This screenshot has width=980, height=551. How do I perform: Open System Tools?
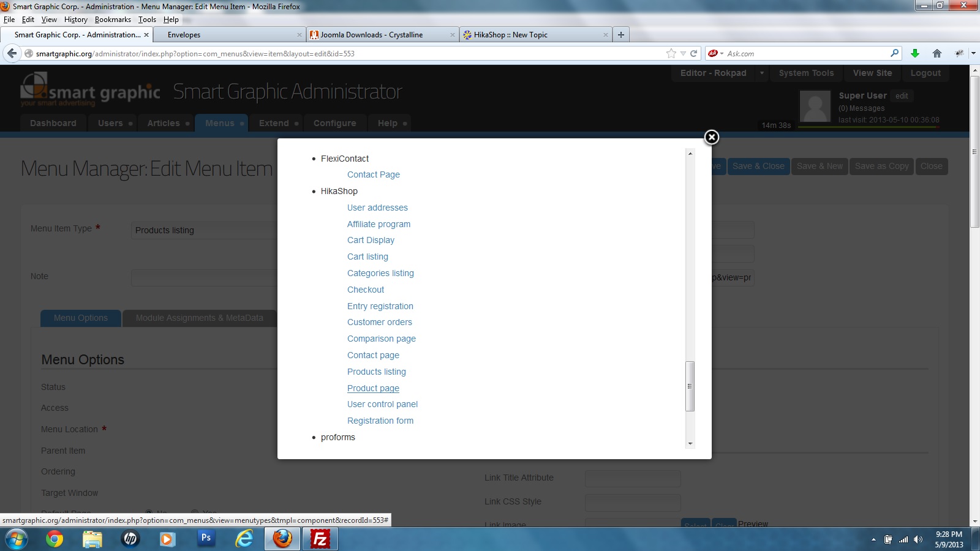(x=806, y=73)
